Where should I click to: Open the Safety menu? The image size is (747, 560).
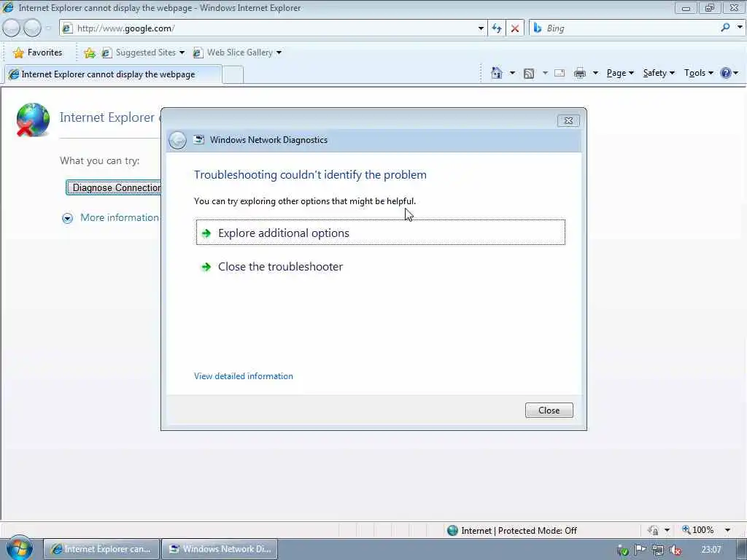pyautogui.click(x=659, y=73)
